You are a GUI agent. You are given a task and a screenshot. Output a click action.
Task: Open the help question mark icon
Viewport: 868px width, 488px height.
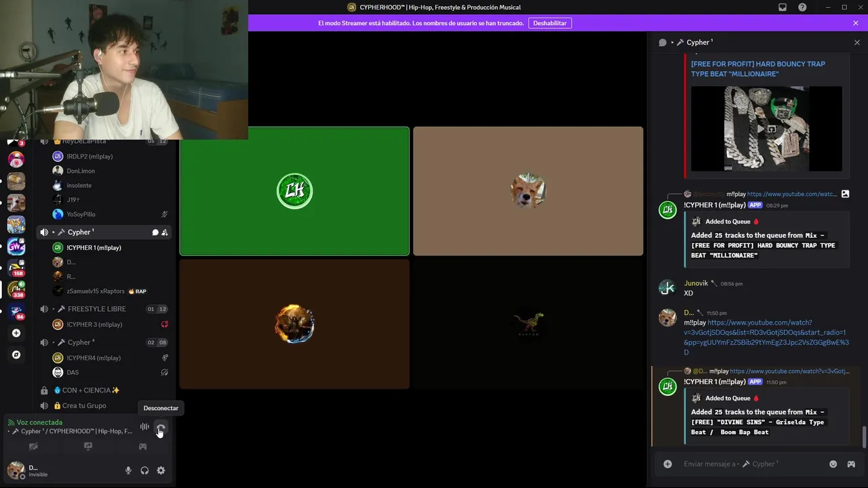click(x=802, y=7)
